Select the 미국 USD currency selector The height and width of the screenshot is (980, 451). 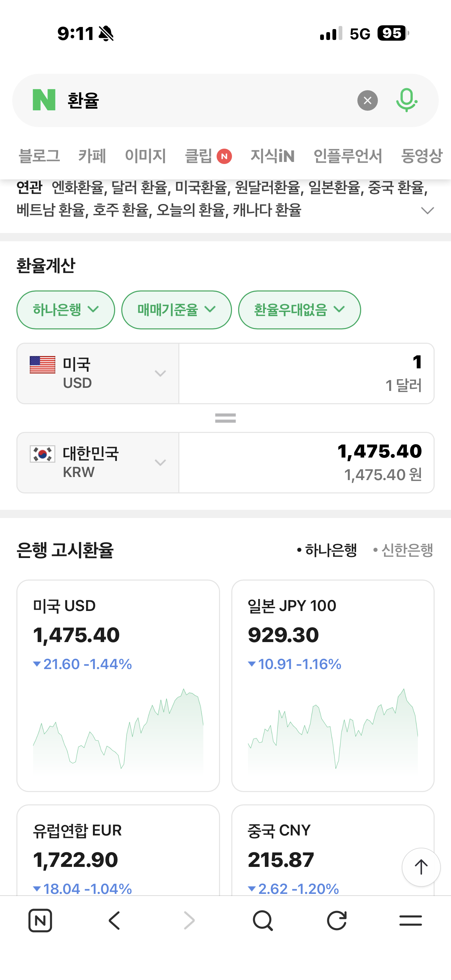pyautogui.click(x=98, y=373)
